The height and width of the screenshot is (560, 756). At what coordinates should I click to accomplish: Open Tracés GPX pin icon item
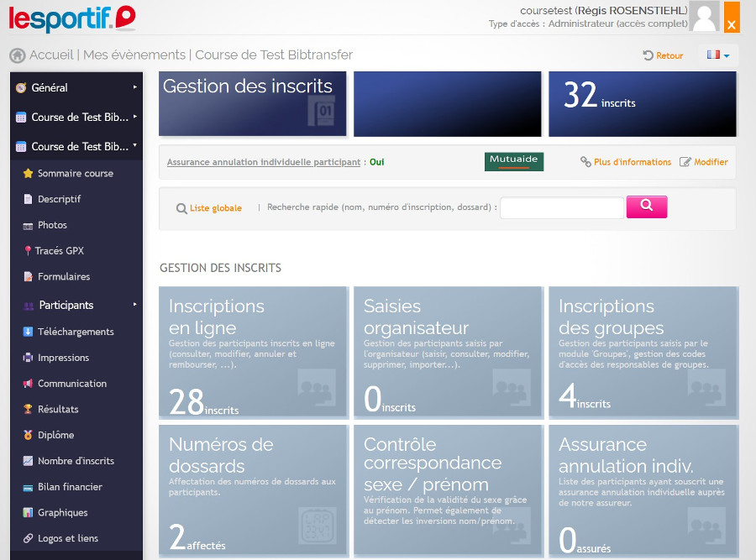tap(28, 251)
